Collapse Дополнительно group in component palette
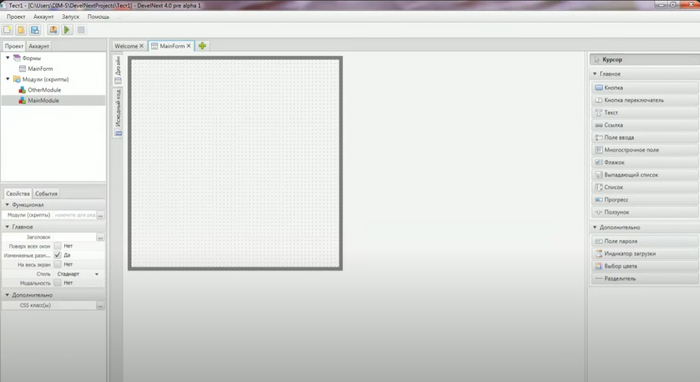 (595, 227)
